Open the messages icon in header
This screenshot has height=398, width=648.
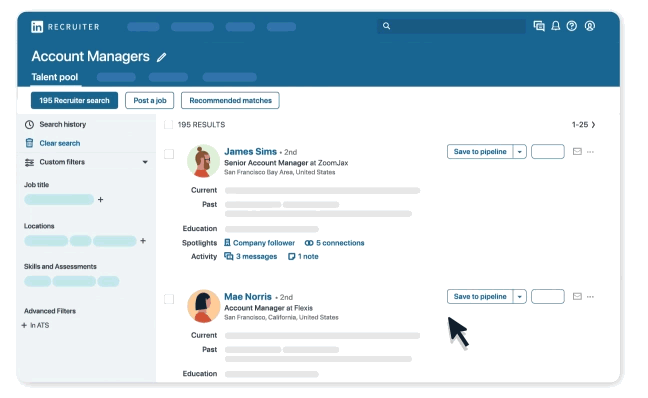[x=539, y=26]
